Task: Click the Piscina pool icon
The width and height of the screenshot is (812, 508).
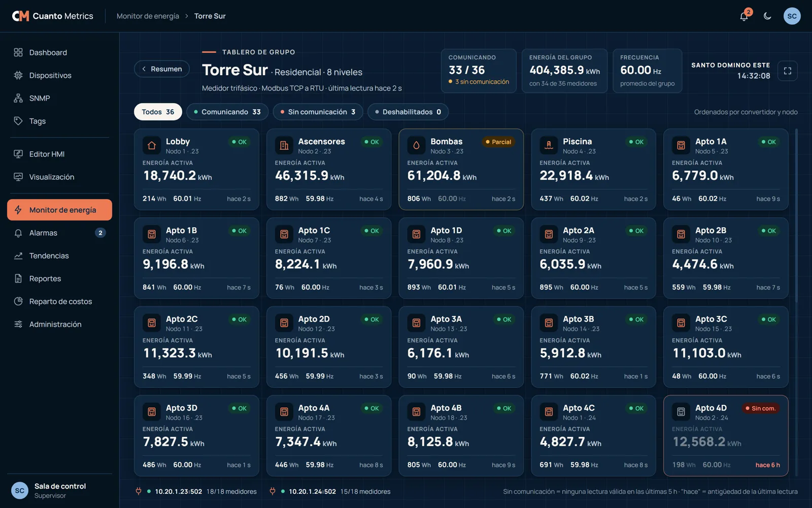Action: [549, 146]
